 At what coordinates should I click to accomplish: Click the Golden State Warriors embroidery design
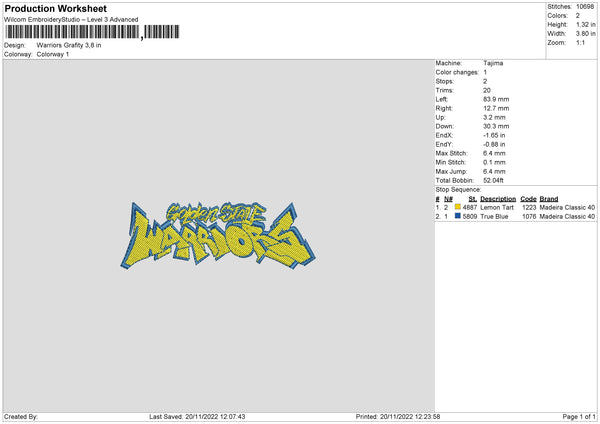coord(218,236)
